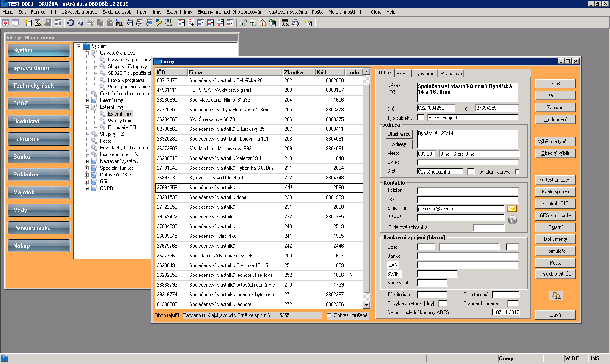Click the Bank. spojení button

[x=555, y=192]
